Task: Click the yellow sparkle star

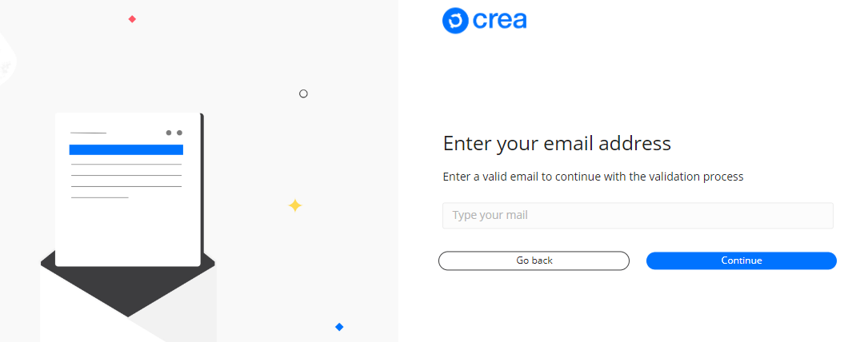Action: click(295, 205)
